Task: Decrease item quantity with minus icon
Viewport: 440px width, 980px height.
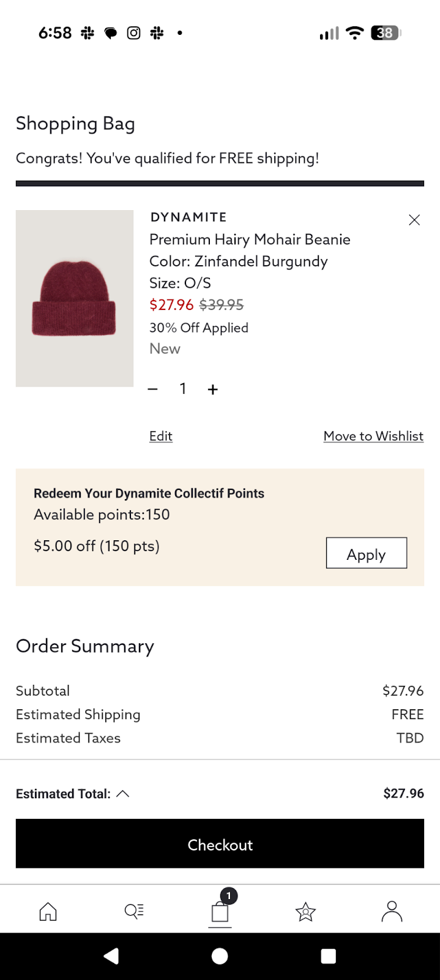Action: click(x=153, y=389)
